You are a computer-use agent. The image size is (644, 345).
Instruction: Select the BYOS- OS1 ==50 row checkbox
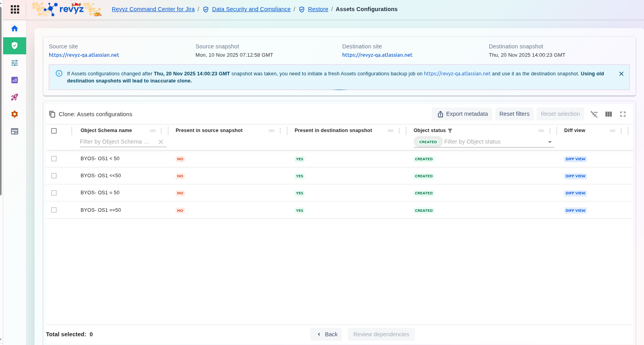pos(54,210)
